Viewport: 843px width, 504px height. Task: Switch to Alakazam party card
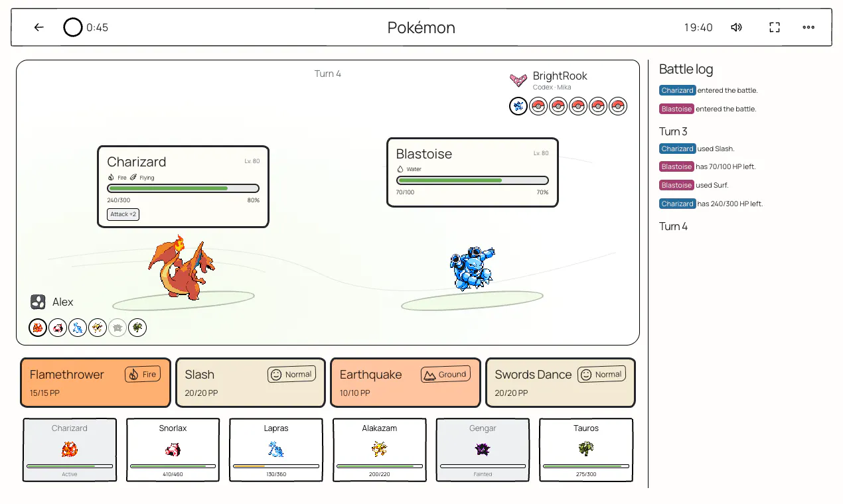click(x=380, y=450)
